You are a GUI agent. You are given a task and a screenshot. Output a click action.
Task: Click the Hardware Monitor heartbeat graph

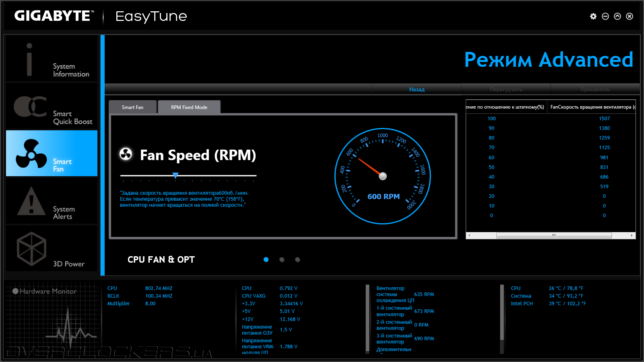(71, 328)
